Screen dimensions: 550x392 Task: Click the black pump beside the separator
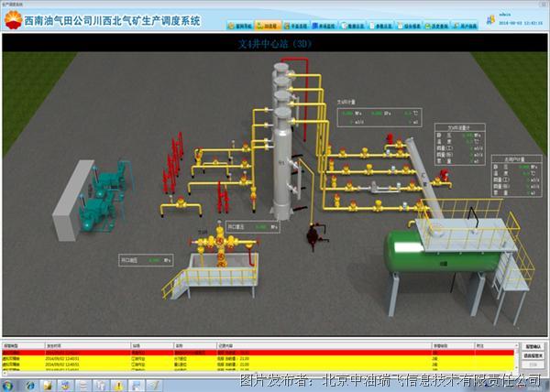coord(315,234)
